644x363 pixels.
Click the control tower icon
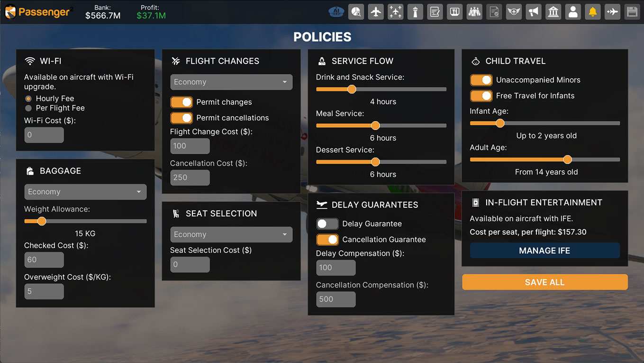point(415,12)
